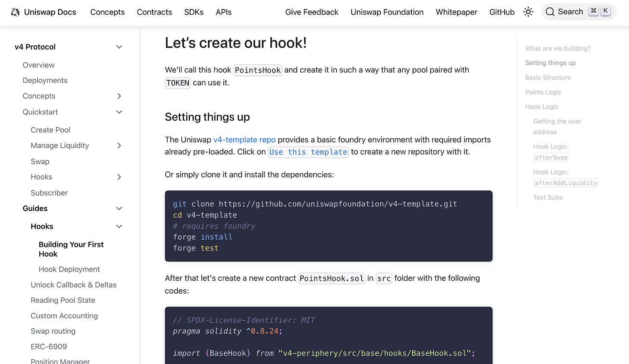This screenshot has width=629, height=364.
Task: Click the 'forge install' code line
Action: coord(203,237)
